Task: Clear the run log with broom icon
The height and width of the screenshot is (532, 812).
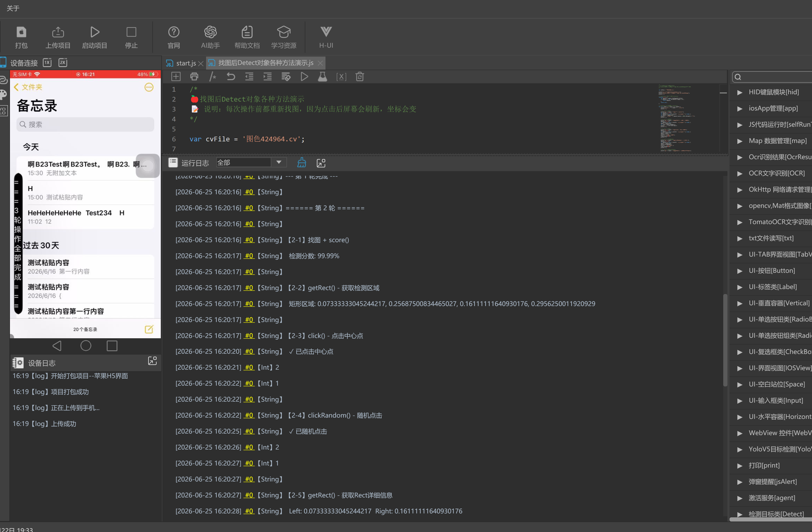Action: (302, 163)
